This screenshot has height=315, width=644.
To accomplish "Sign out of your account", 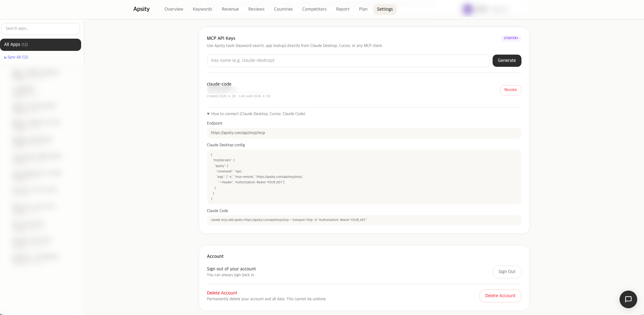I will [507, 272].
